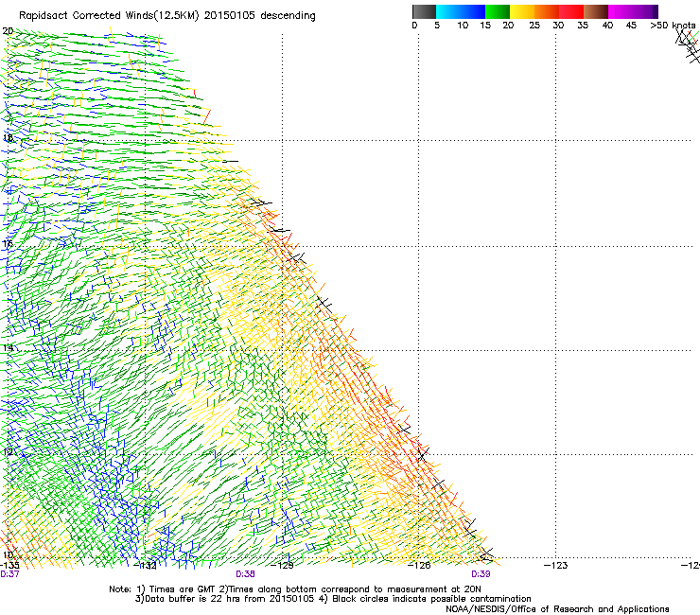The width and height of the screenshot is (700, 615).
Task: Click the purple time label 'D:37'
Action: point(9,574)
